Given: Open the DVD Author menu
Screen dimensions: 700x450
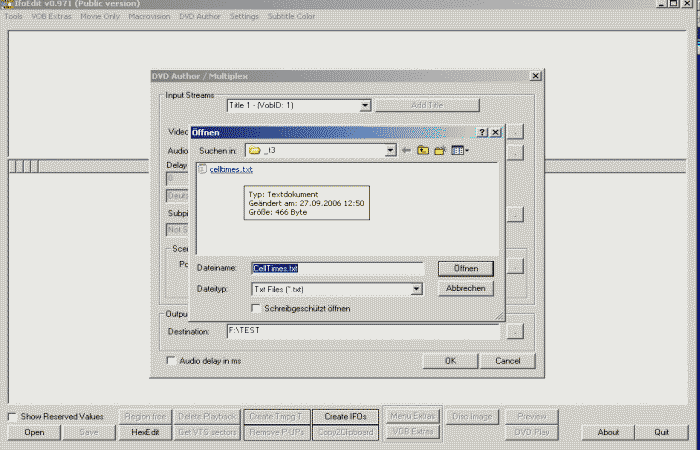Looking at the screenshot, I should 200,17.
